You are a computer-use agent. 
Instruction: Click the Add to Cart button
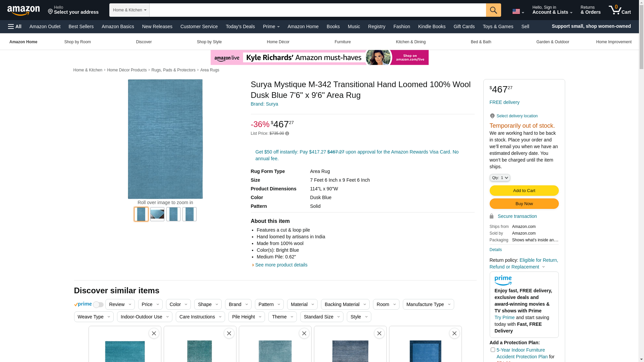(x=524, y=191)
